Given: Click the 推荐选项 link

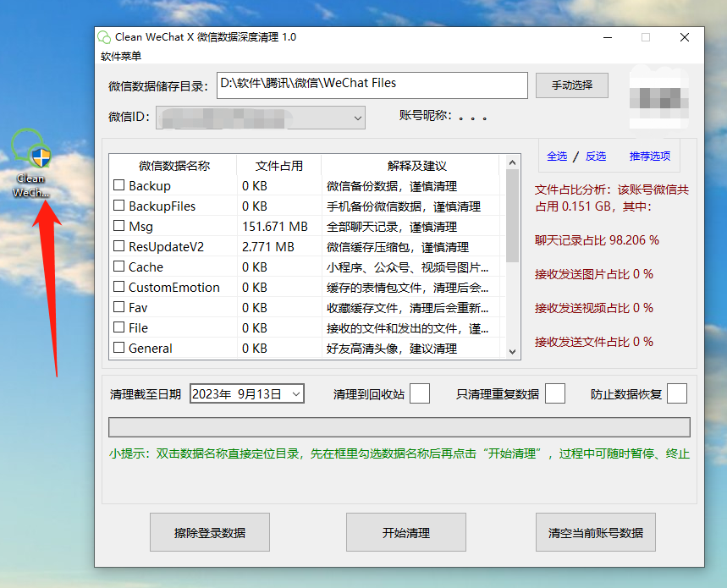Looking at the screenshot, I should pos(650,157).
